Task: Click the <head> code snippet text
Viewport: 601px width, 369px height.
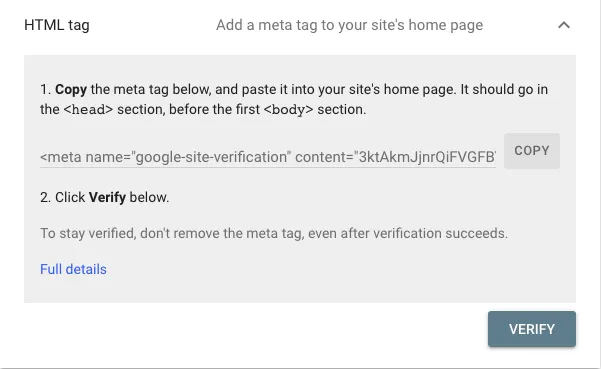Action: click(88, 110)
